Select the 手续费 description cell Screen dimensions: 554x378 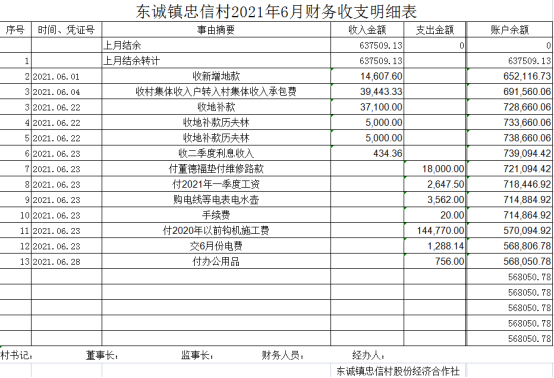pos(216,215)
